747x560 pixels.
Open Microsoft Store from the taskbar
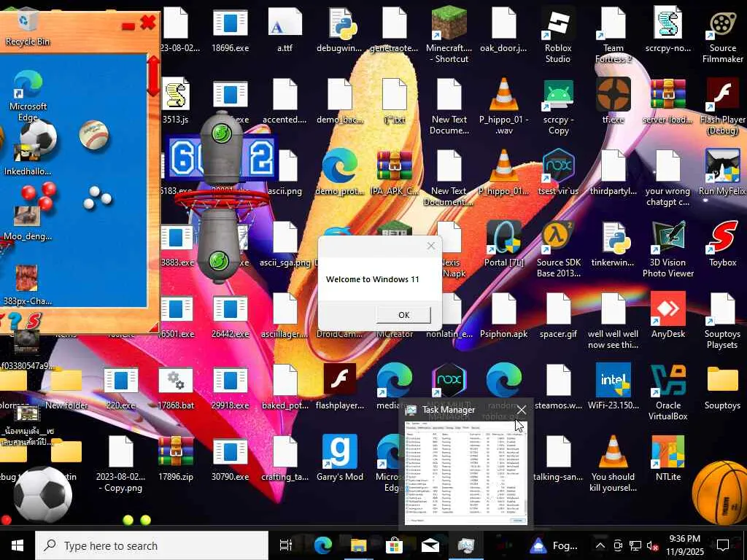(394, 545)
